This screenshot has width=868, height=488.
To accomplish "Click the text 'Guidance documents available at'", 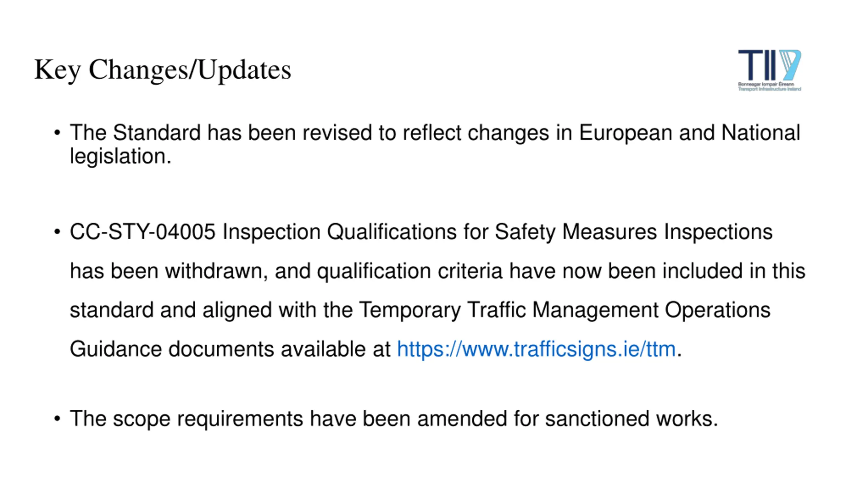I will pyautogui.click(x=230, y=349).
